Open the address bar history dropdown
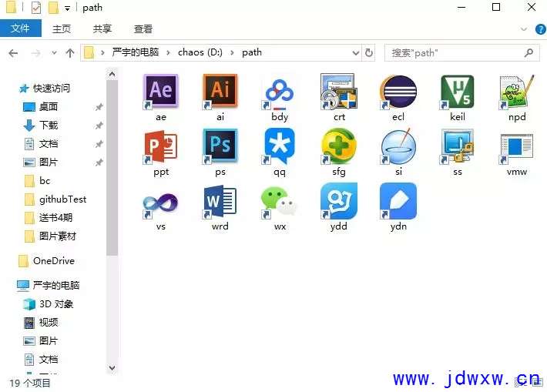 click(x=355, y=53)
